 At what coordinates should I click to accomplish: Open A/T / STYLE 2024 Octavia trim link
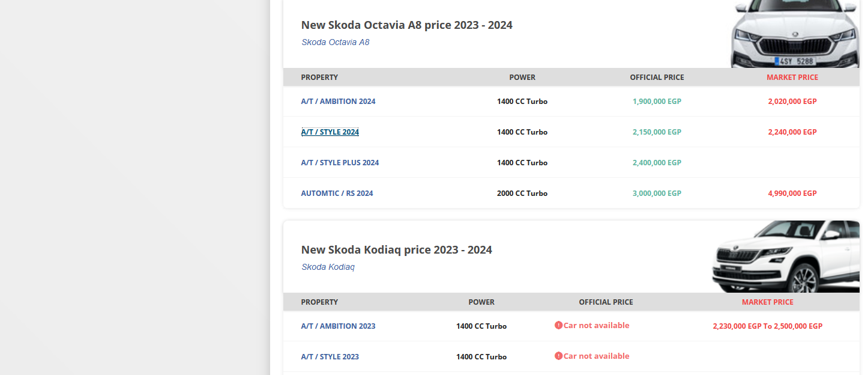(330, 132)
